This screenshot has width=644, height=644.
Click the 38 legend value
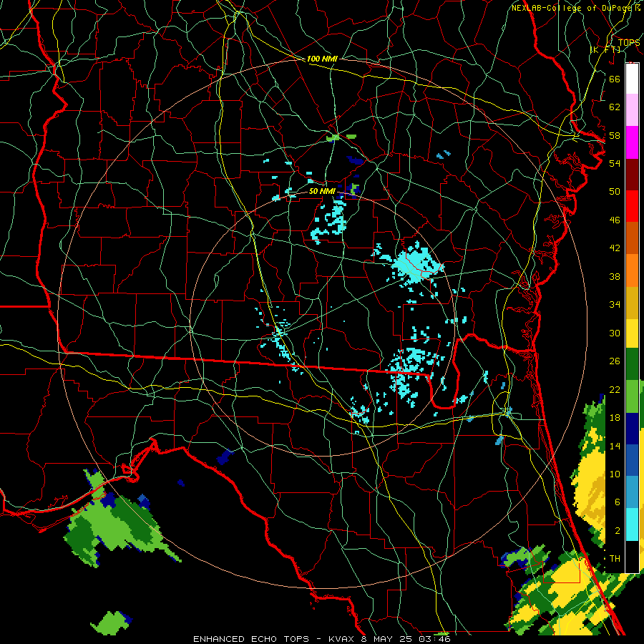click(615, 276)
